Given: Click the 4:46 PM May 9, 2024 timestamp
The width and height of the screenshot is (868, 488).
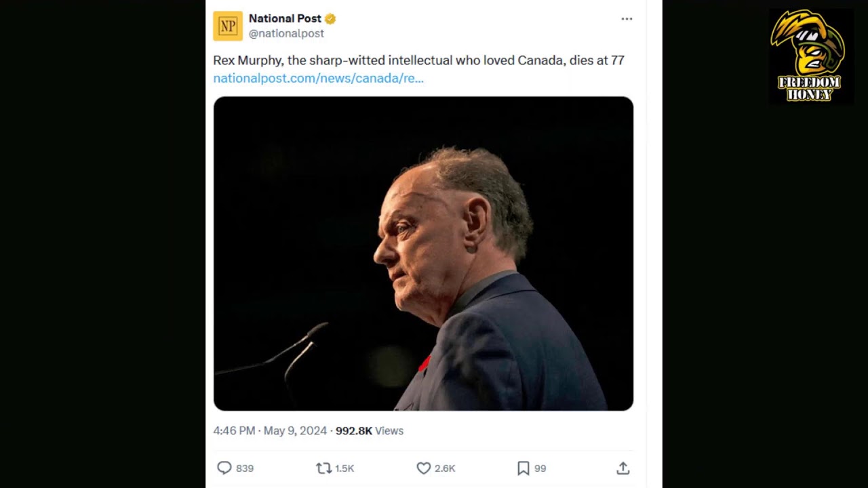Looking at the screenshot, I should pos(270,430).
